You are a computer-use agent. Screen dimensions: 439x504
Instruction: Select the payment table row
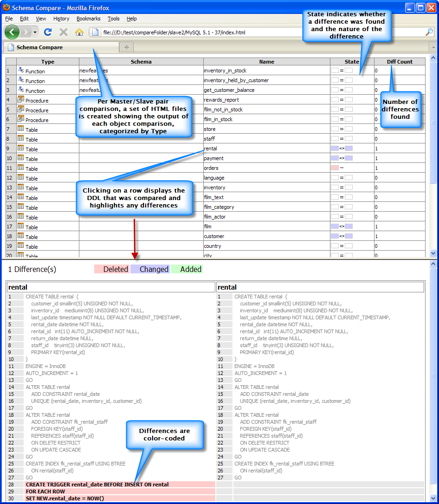click(x=215, y=158)
